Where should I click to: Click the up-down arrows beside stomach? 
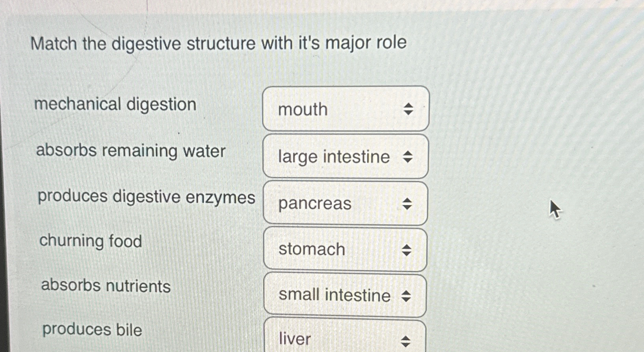tap(407, 250)
